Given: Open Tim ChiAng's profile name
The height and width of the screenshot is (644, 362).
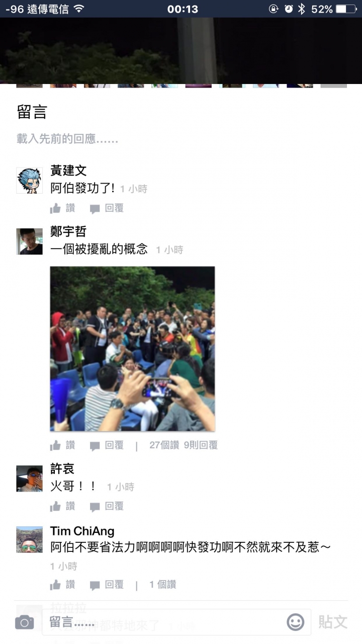Looking at the screenshot, I should (82, 531).
